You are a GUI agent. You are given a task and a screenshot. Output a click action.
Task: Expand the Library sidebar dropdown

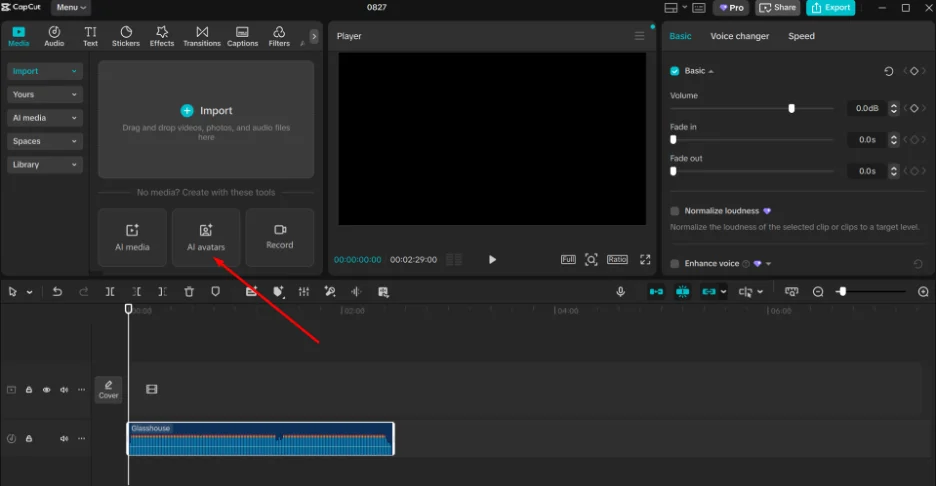coord(45,164)
